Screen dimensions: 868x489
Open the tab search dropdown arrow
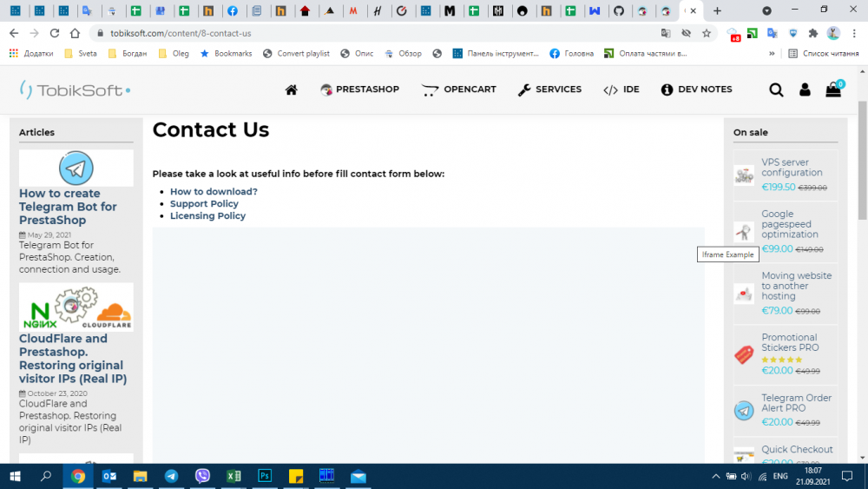click(766, 10)
